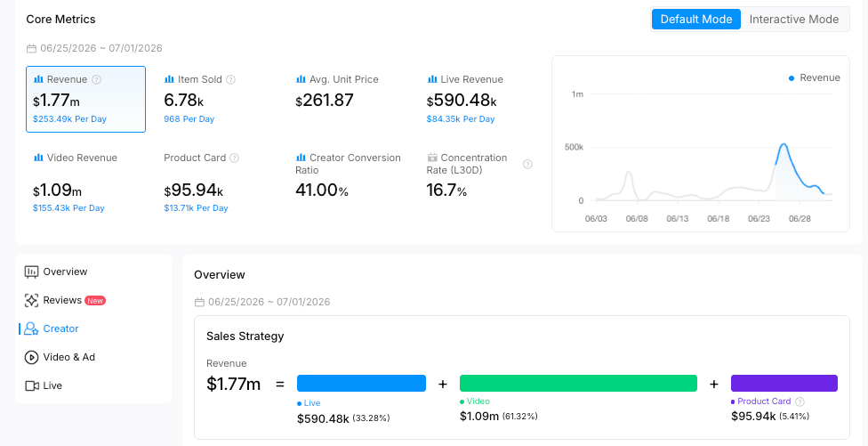Click the 16.7% concentration rate value

tap(446, 191)
